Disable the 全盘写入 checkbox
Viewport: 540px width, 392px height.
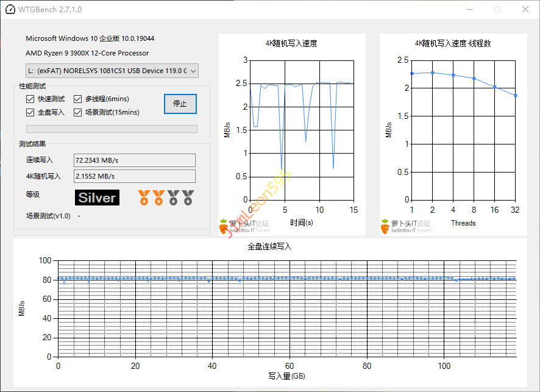30,112
